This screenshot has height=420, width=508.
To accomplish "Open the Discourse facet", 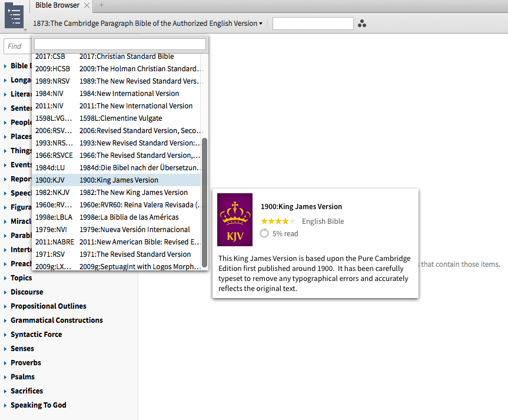I will (x=27, y=292).
